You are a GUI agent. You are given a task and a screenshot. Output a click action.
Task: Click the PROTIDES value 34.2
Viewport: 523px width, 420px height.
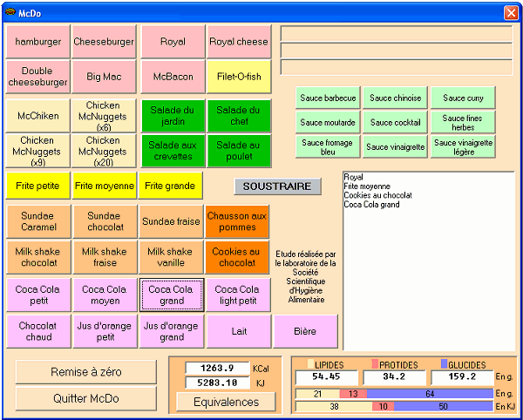tap(394, 377)
